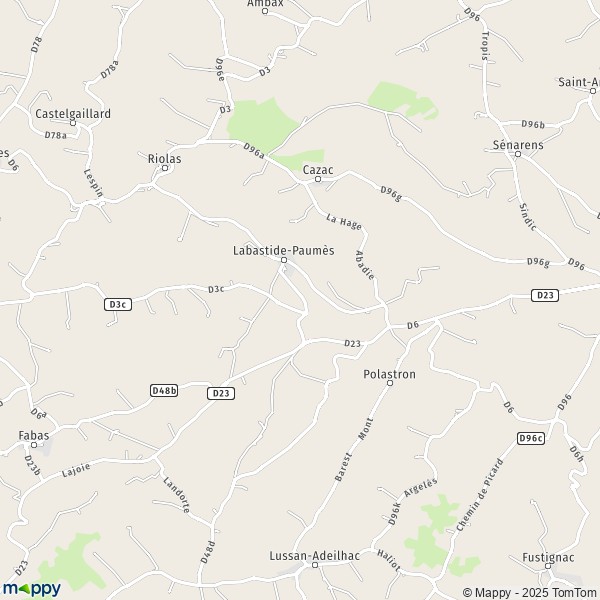Open the Mappy TomTom copyright notice

[531, 593]
